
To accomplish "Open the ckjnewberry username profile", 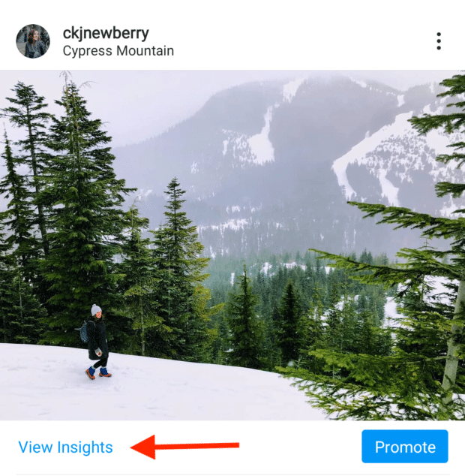I will coord(106,33).
